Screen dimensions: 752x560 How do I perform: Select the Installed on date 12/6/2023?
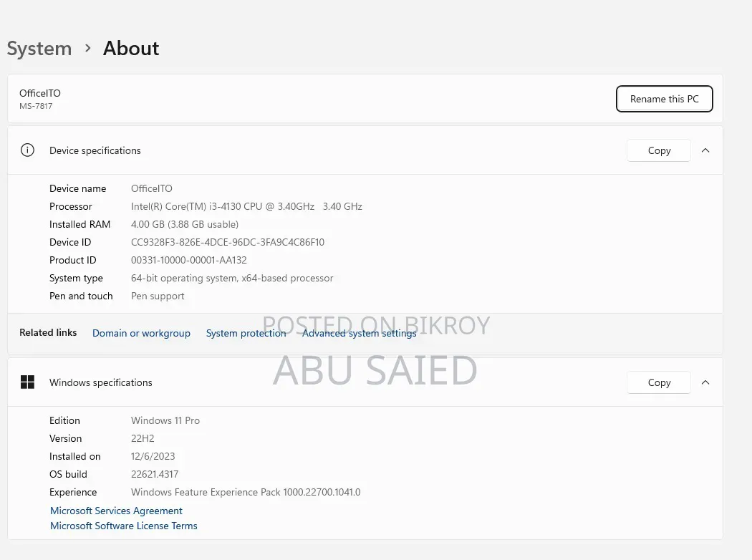153,456
